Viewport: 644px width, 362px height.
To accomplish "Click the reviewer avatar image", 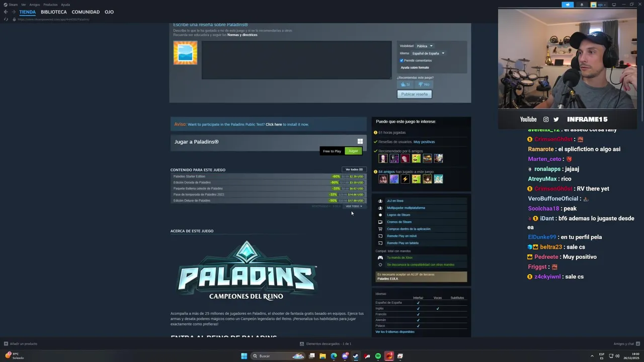I will 185,53.
